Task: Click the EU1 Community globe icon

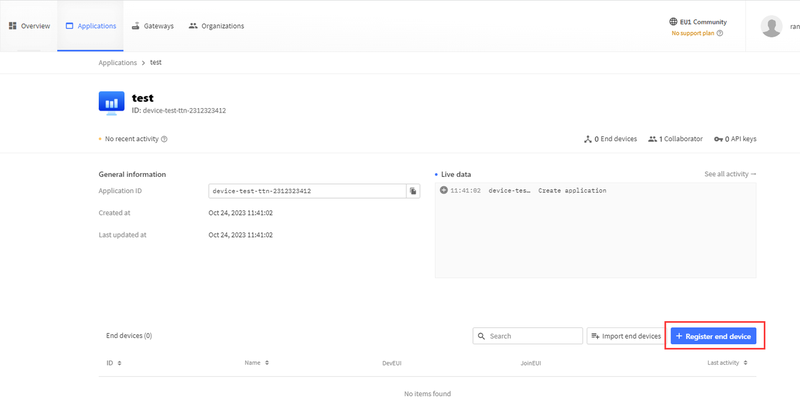Action: point(673,21)
